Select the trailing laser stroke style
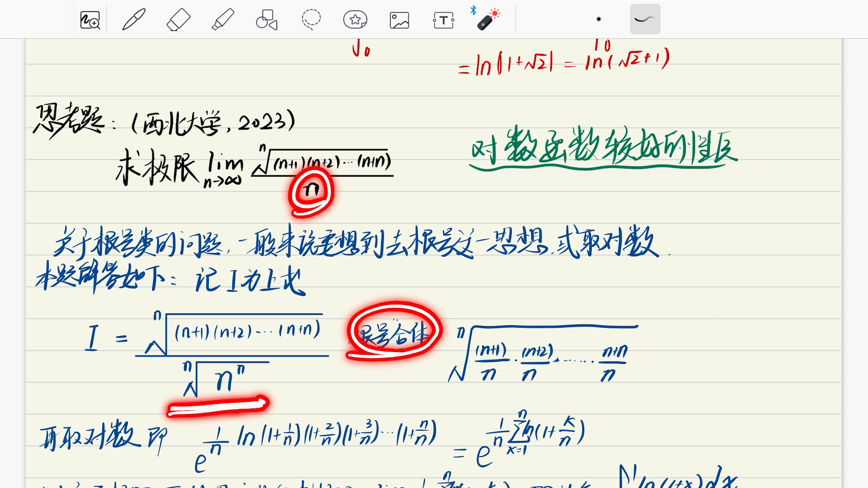Screen dimensions: 868x488 tap(645, 19)
